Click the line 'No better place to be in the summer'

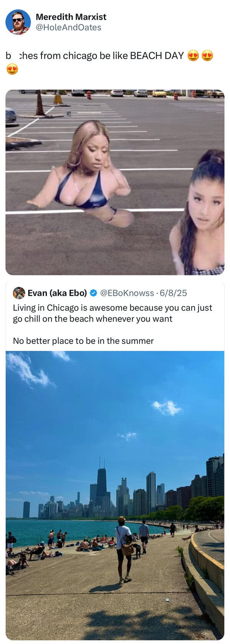pos(83,341)
